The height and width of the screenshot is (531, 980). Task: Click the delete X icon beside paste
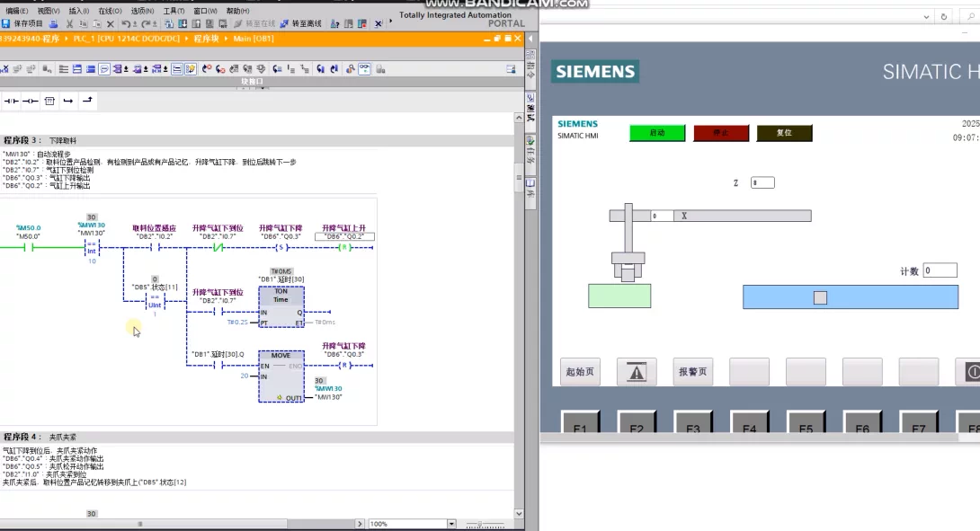(110, 23)
